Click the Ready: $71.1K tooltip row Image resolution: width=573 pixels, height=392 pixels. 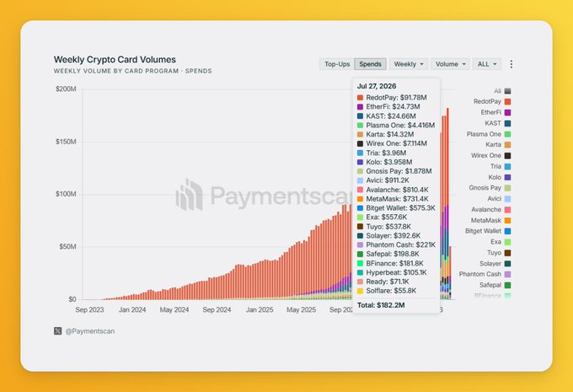tap(383, 282)
